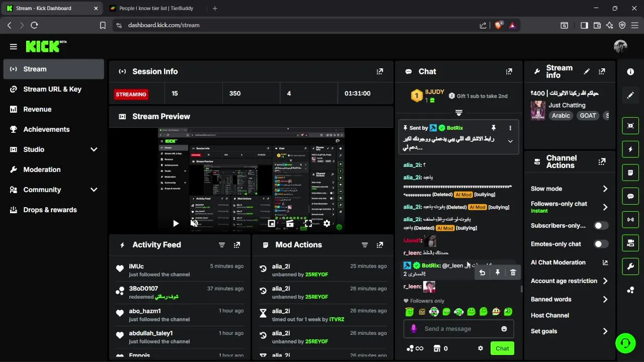Image resolution: width=644 pixels, height=362 pixels.
Task: Open Drops & rewards in sidebar
Action: [x=54, y=210]
